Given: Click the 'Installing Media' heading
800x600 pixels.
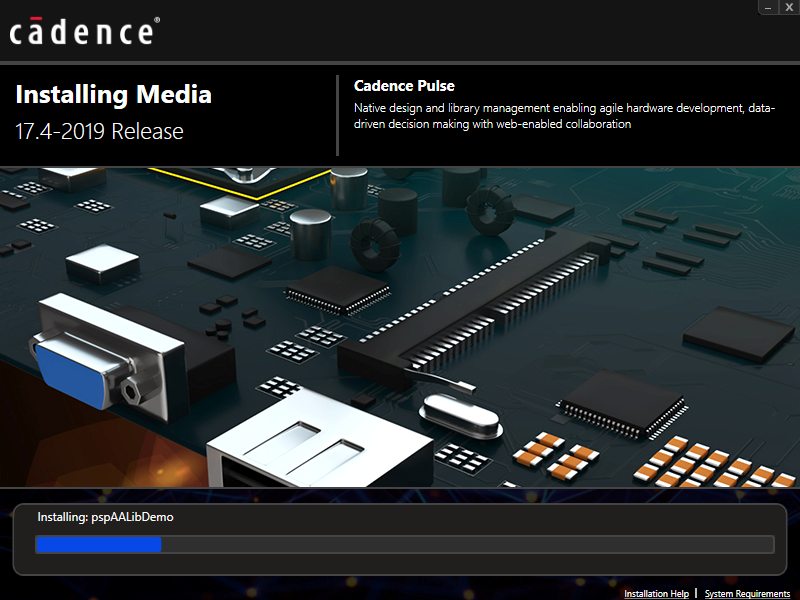Looking at the screenshot, I should coord(113,95).
